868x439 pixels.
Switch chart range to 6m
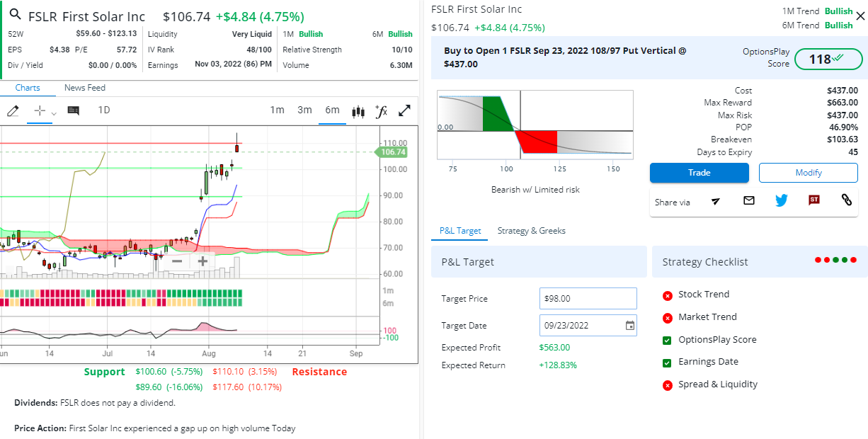[332, 110]
